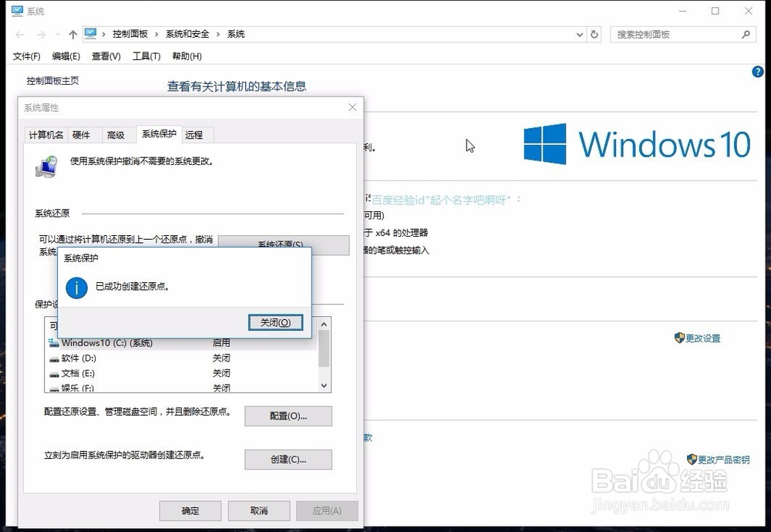Click the Windows logo next to Windows 10 text
The height and width of the screenshot is (532, 771).
tap(544, 143)
